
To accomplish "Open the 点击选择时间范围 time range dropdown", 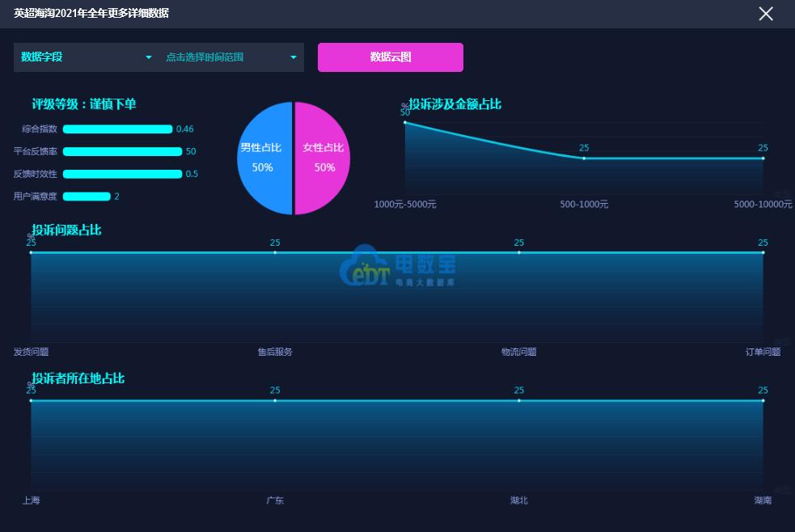I will click(231, 57).
